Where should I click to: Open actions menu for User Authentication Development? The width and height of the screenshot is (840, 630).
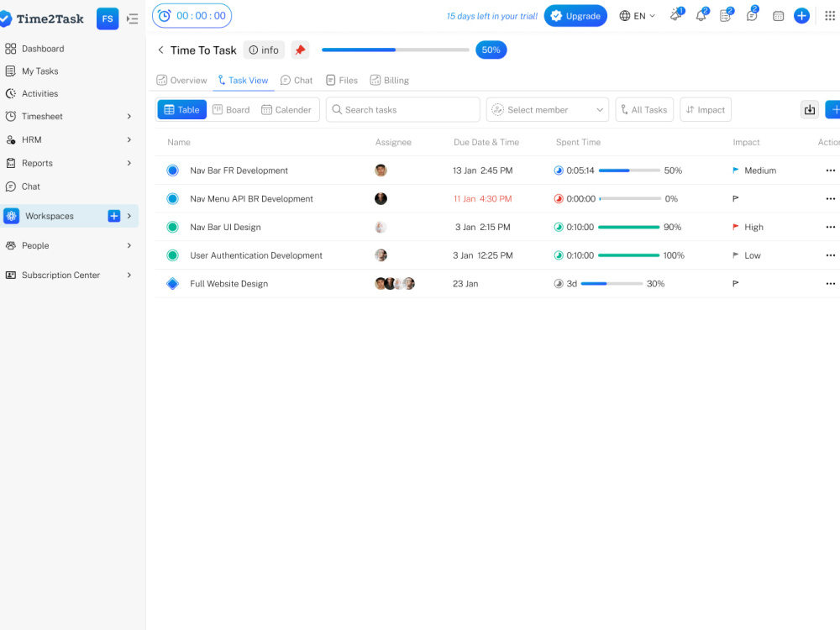[x=831, y=255]
